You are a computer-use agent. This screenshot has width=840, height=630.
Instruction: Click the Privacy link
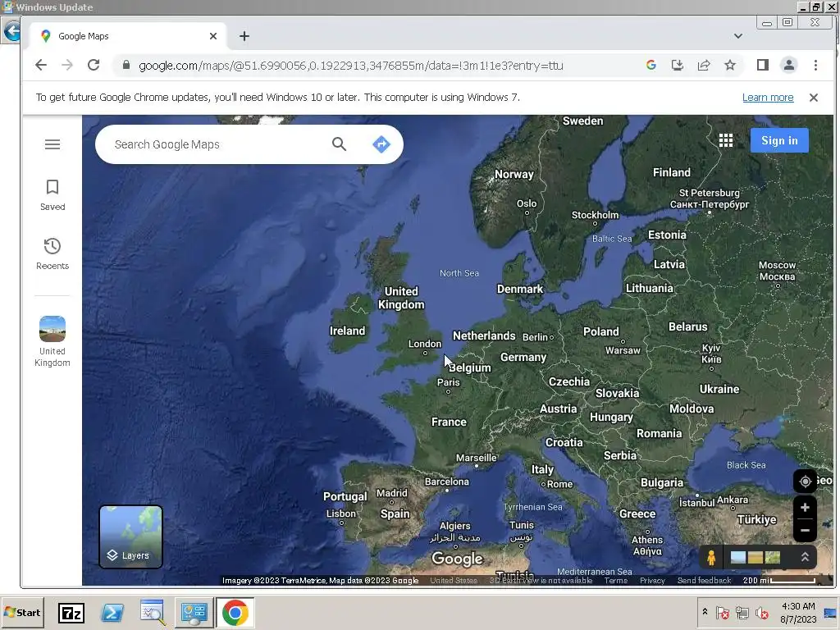click(x=652, y=581)
